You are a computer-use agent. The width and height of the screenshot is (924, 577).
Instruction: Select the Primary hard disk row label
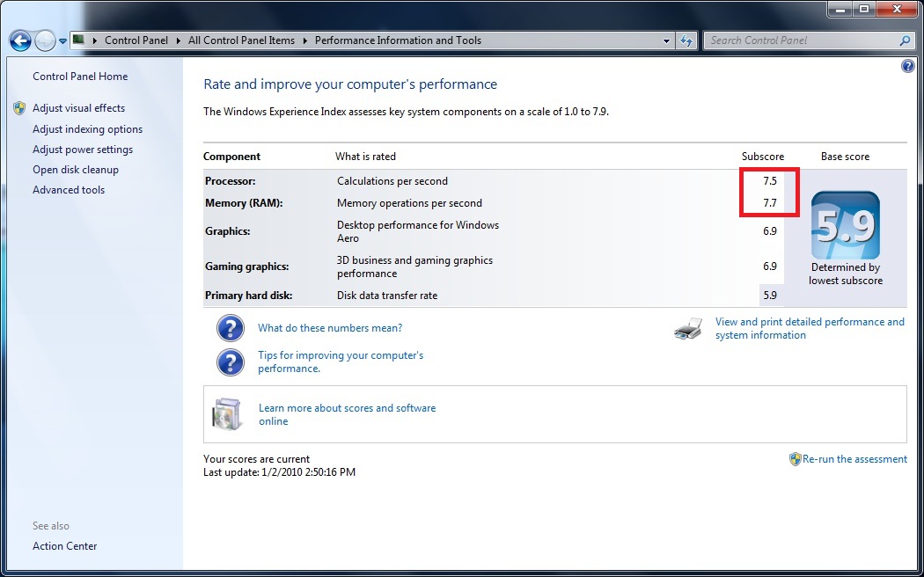pos(249,296)
